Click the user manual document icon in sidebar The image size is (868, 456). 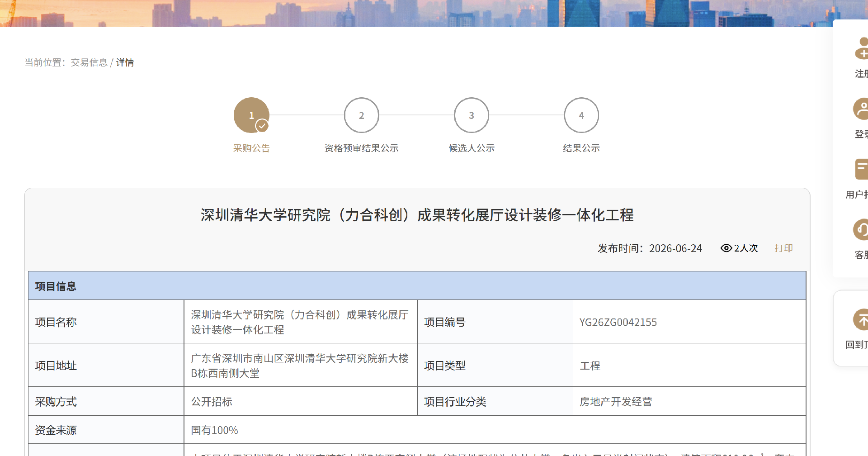862,169
